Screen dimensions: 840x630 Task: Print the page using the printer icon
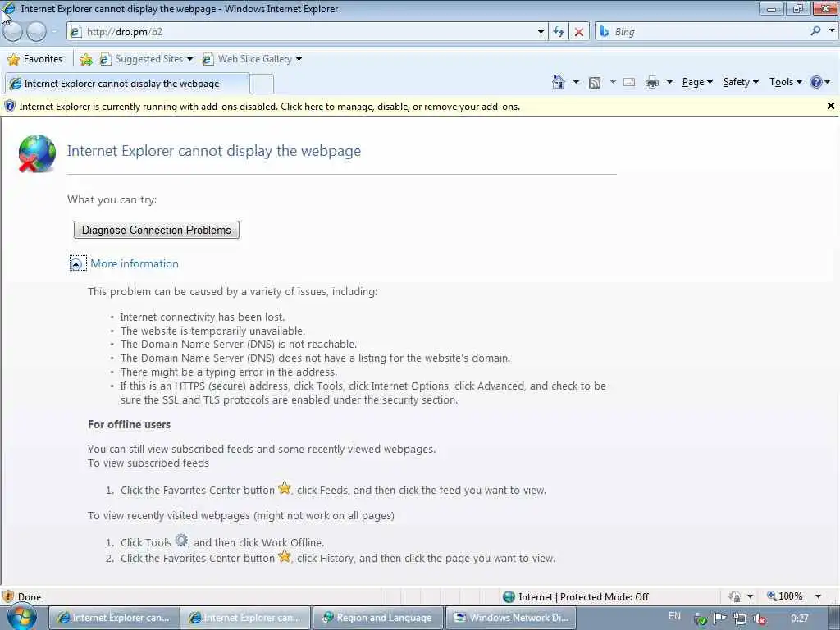(651, 82)
